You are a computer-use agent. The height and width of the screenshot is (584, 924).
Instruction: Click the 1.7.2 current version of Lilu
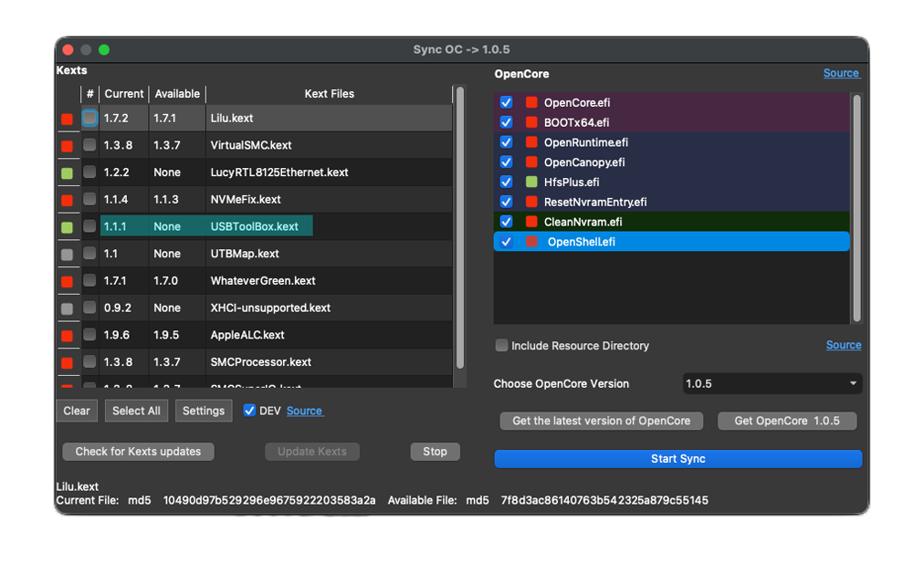pyautogui.click(x=116, y=119)
